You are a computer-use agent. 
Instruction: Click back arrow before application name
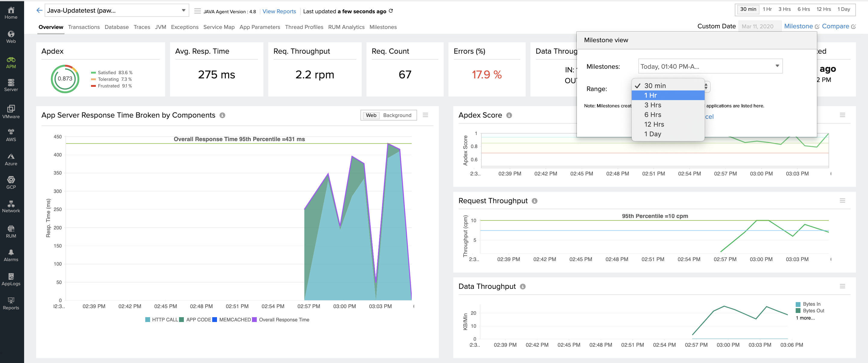tap(39, 11)
